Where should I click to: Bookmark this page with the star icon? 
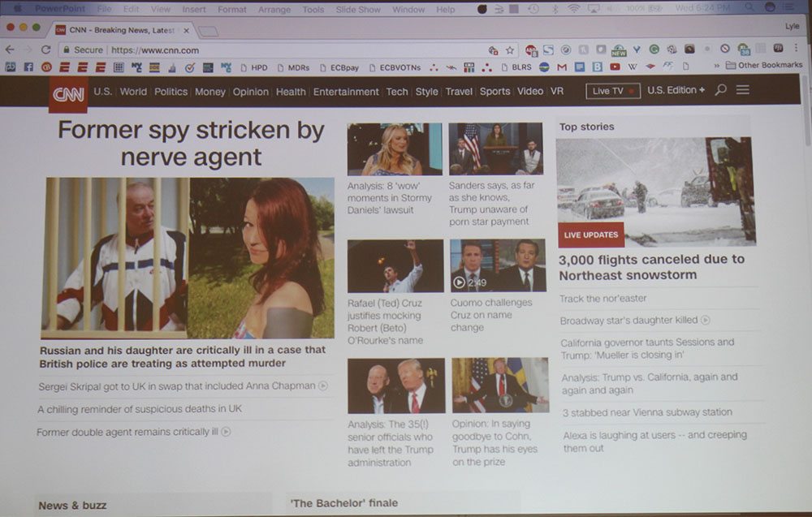(x=510, y=50)
